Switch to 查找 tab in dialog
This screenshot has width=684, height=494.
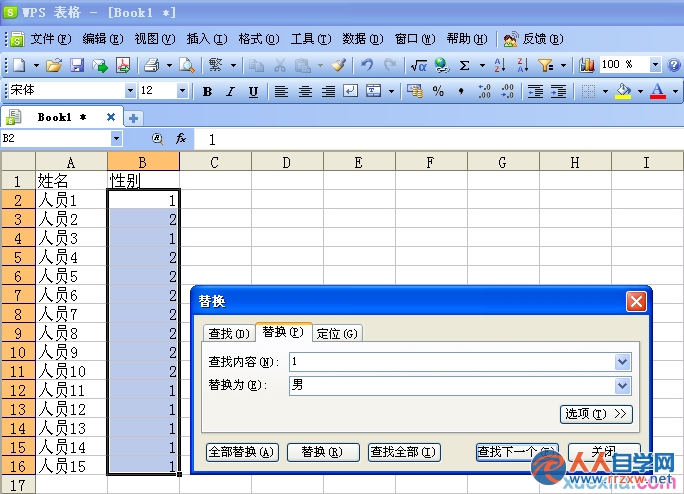coord(229,333)
